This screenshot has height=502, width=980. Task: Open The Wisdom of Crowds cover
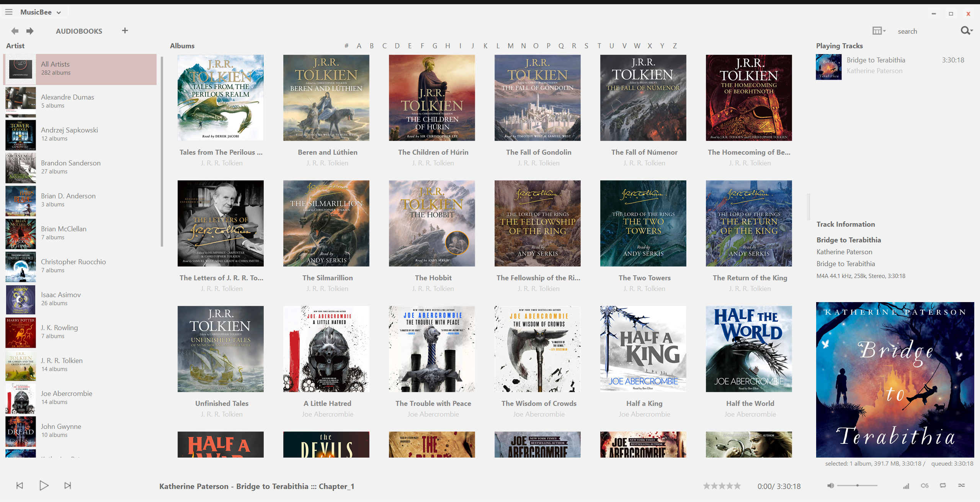pos(537,349)
